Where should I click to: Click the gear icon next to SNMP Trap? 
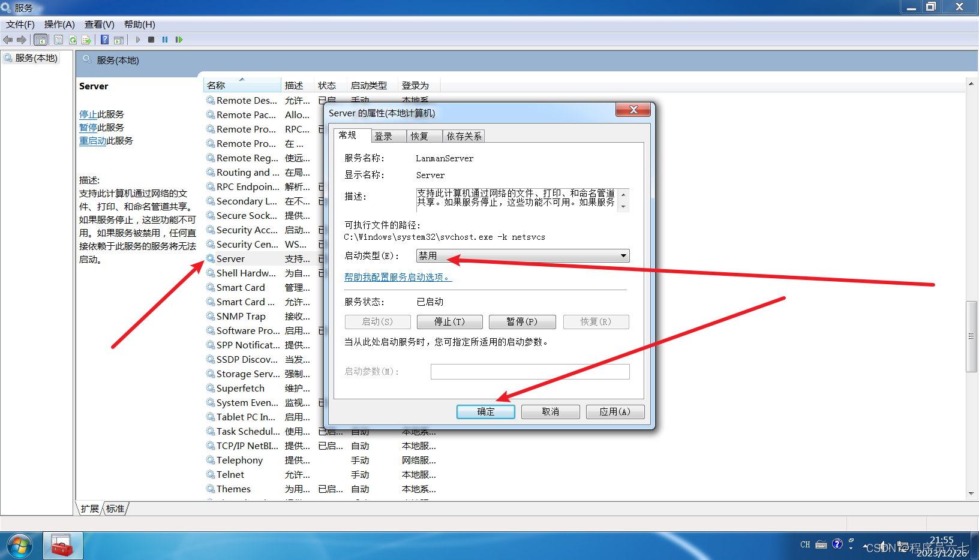[x=211, y=316]
